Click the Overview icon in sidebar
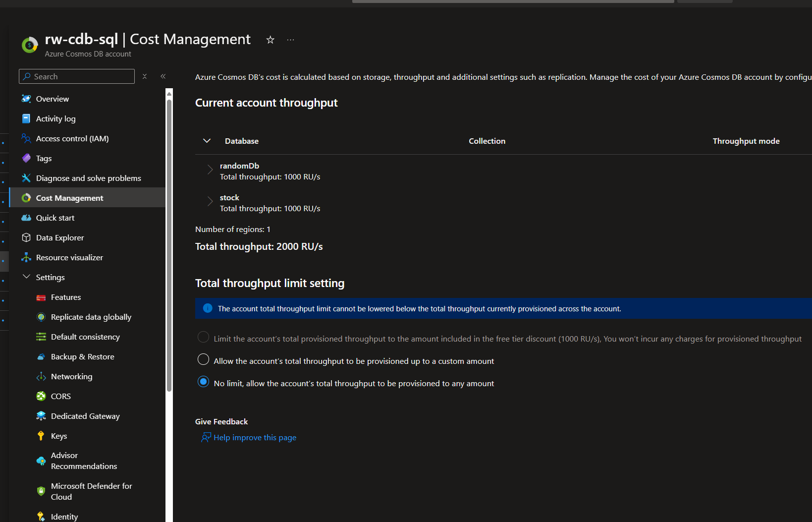 click(x=26, y=99)
